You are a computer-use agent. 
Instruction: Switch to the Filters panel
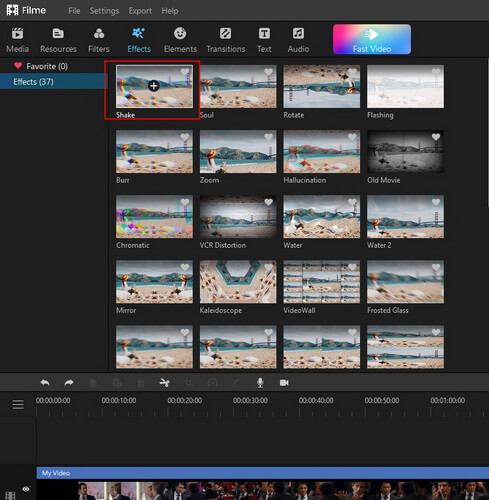pyautogui.click(x=99, y=40)
